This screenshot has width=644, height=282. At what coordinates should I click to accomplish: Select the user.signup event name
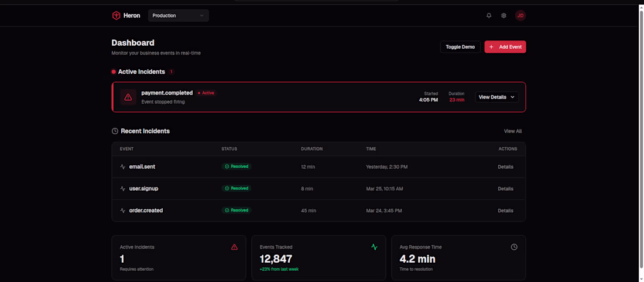144,189
